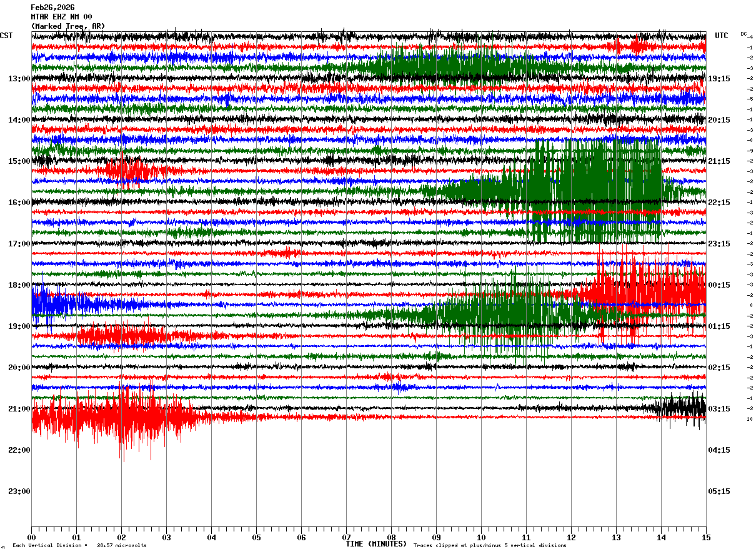This screenshot has height=554, width=756.
Task: Select the station code MTAR EHZ NM 00
Action: [x=61, y=17]
